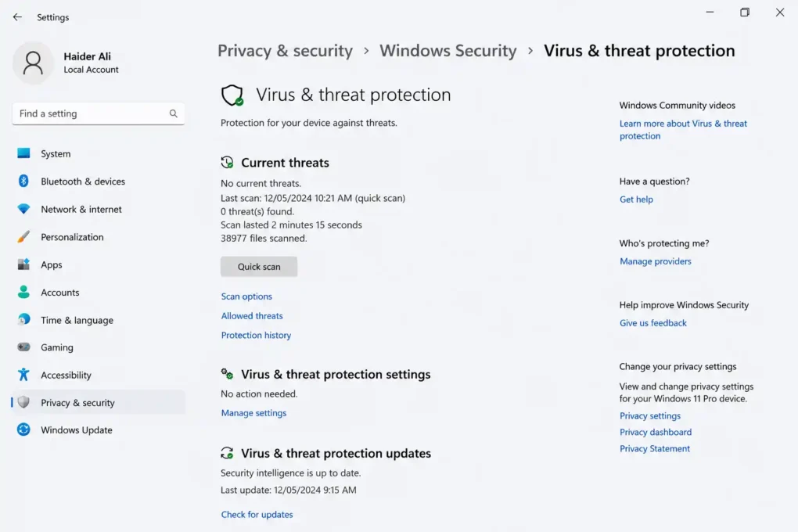Screen dimensions: 798x532
Task: Navigate to Privacy & security breadcrumb
Action: pos(285,51)
